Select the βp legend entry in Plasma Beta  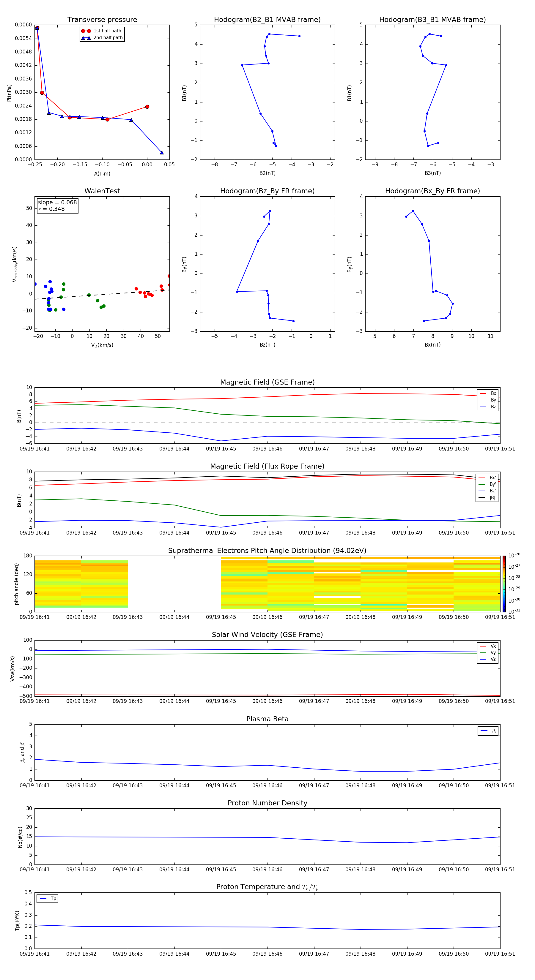tap(488, 731)
